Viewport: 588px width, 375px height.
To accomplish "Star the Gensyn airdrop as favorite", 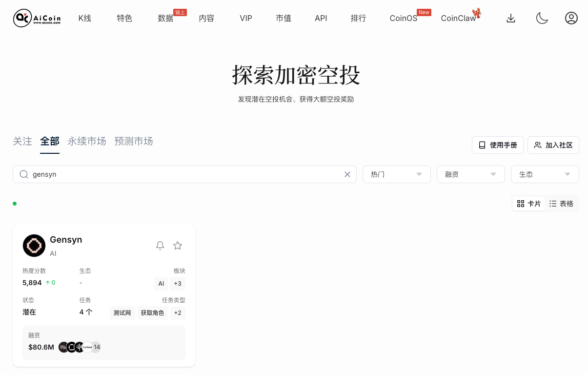I will 178,246.
